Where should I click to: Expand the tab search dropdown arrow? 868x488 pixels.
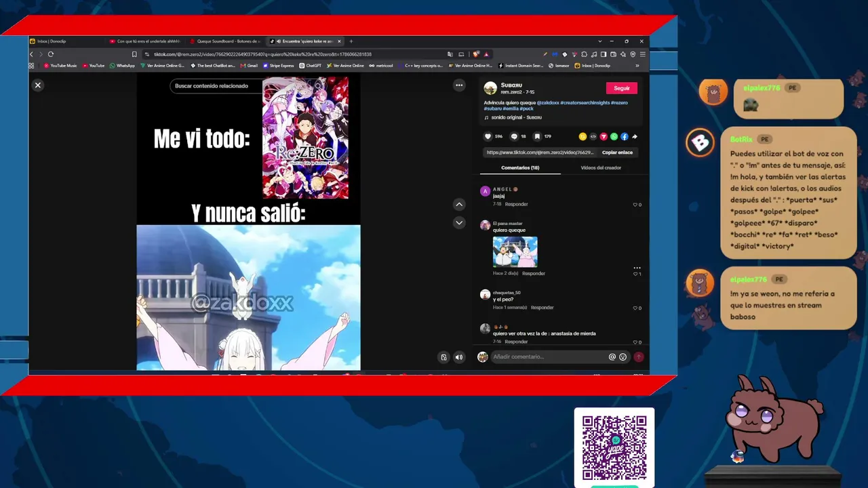[x=599, y=41]
